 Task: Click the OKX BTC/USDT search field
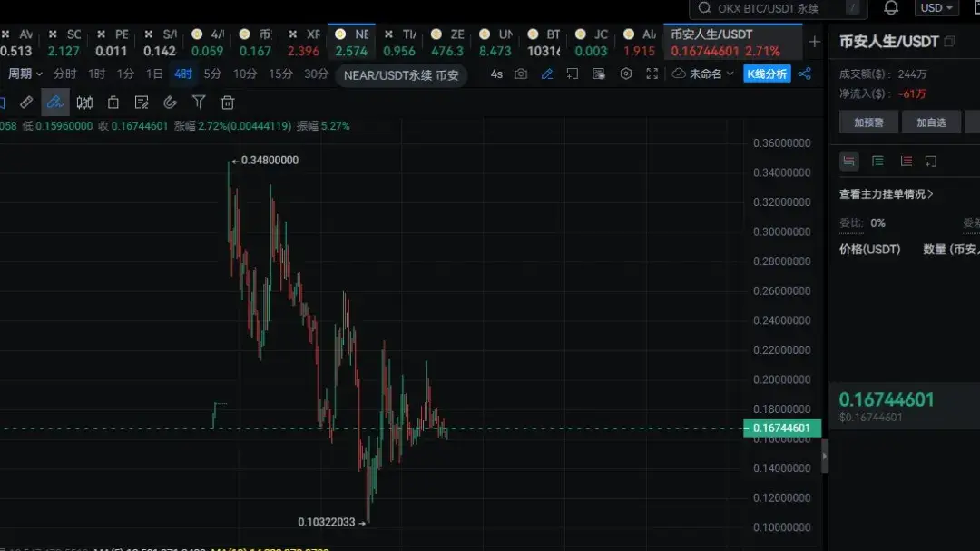776,8
